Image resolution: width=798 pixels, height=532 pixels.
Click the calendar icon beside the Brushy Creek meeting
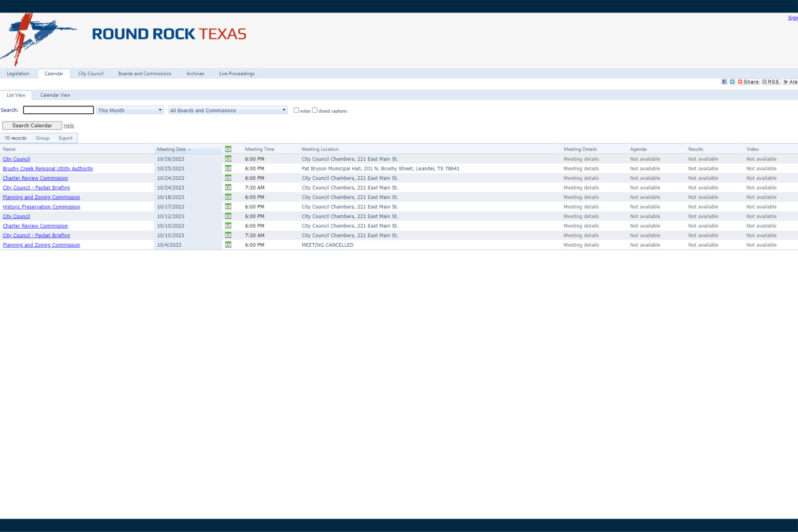228,168
